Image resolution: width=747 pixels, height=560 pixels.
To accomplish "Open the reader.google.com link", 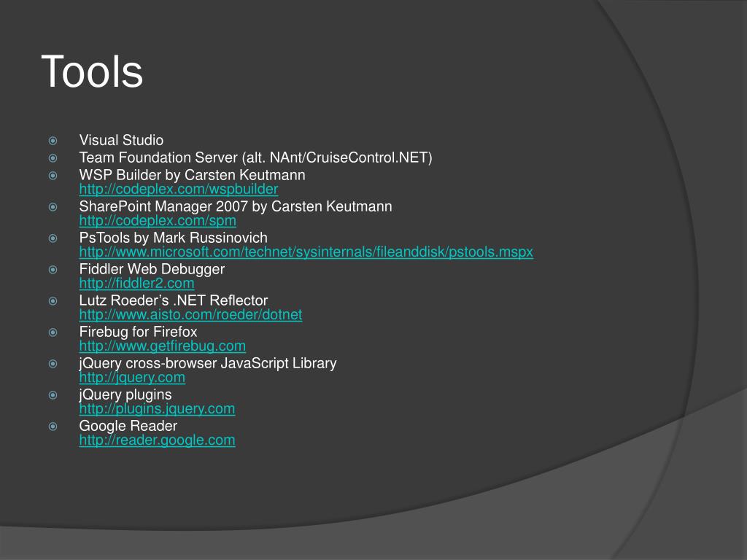I will click(158, 440).
